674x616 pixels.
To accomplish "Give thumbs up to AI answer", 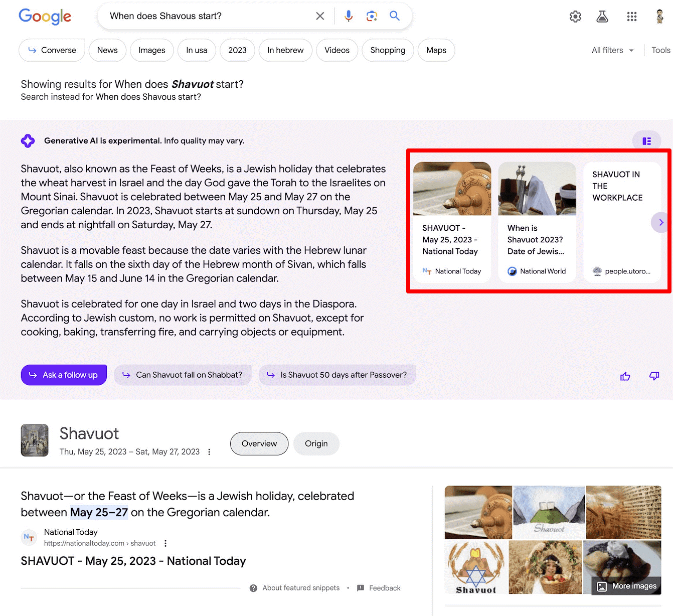I will pyautogui.click(x=625, y=376).
